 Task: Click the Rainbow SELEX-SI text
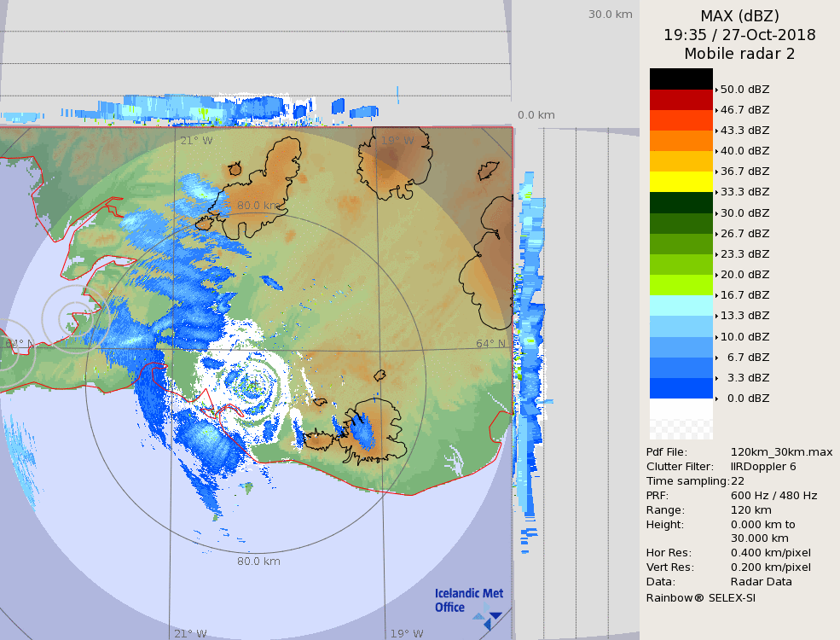(x=700, y=597)
